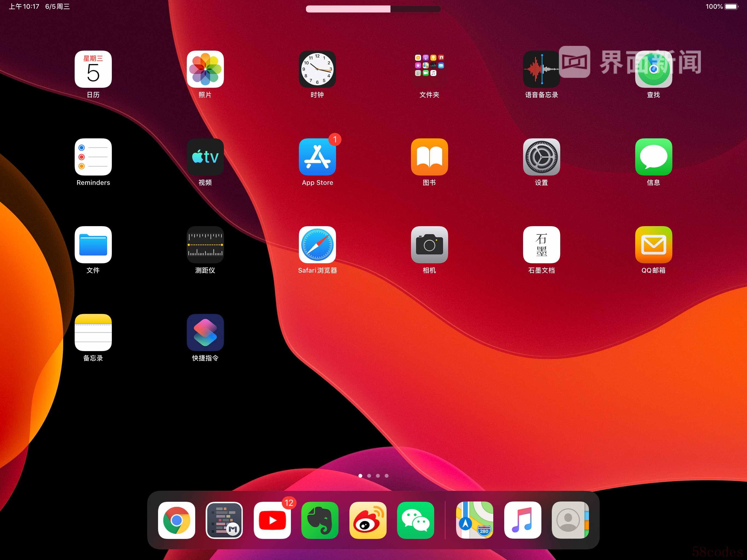Screen dimensions: 747x560
Task: Open the Clock app (时钟)
Action: click(317, 69)
